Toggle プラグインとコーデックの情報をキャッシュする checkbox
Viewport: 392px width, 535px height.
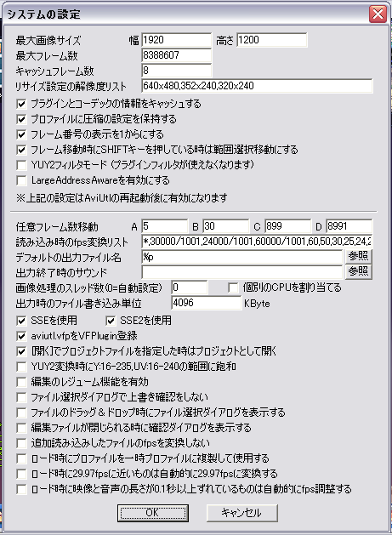(x=21, y=104)
